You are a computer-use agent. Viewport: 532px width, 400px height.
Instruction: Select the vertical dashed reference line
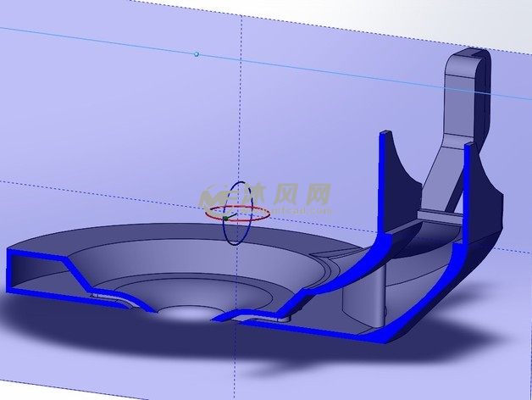[x=242, y=102]
